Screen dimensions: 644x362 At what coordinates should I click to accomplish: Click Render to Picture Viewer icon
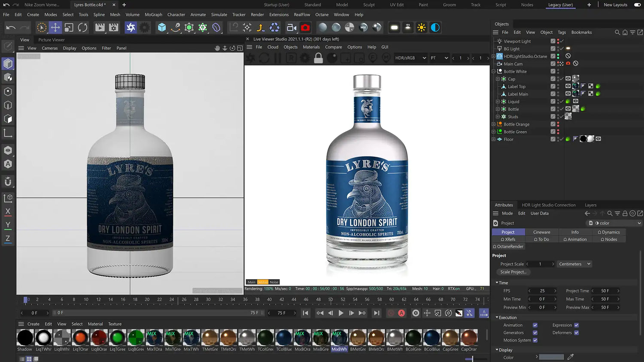(100, 27)
